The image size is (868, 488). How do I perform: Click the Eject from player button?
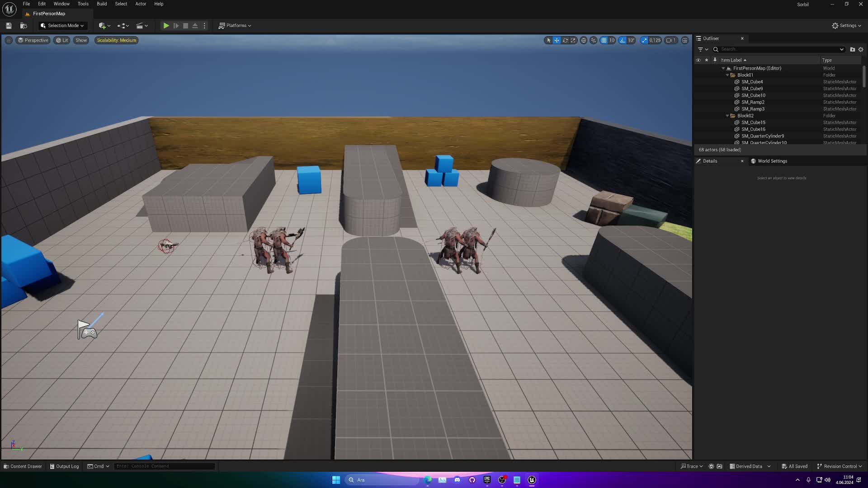pos(195,26)
